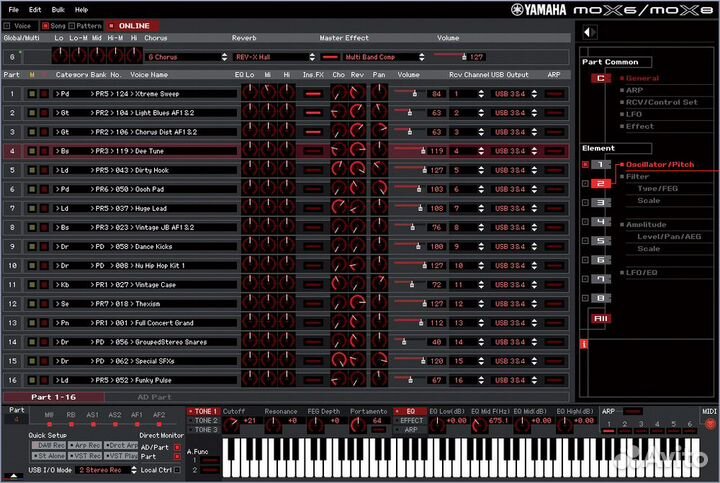Viewport: 720px width, 483px height.
Task: Toggle the Local Ctrl checkbox
Action: pos(177,470)
